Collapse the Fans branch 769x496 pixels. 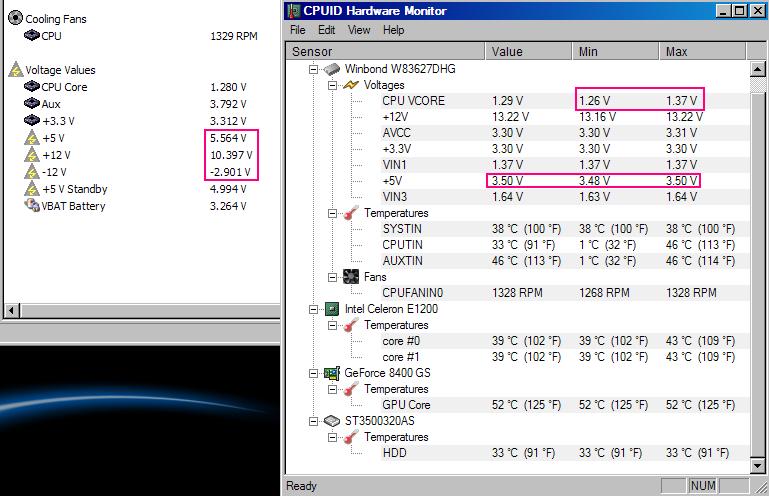coord(332,277)
